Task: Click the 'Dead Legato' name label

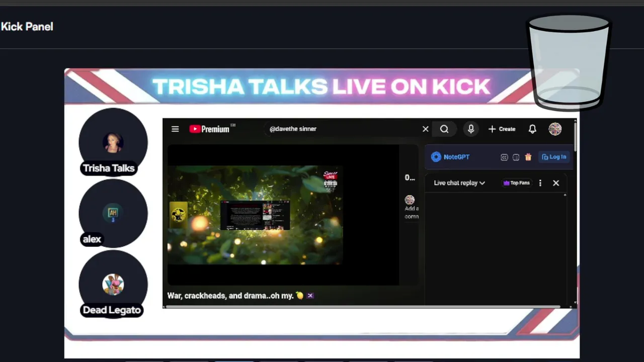Action: 112,310
